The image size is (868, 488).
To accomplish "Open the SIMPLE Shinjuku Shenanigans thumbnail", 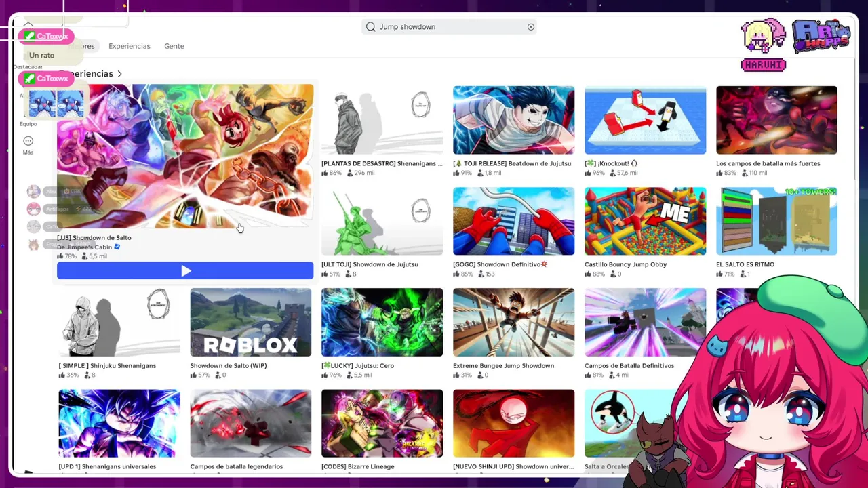I will click(x=119, y=322).
